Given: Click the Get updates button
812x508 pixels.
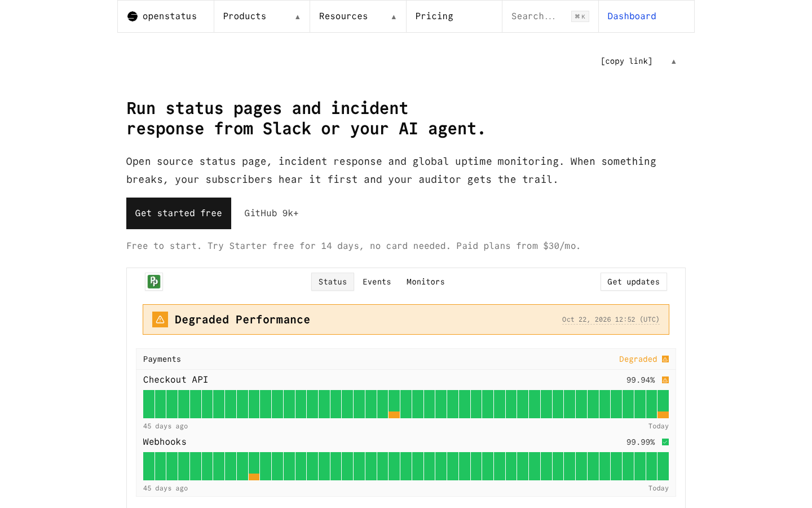Looking at the screenshot, I should point(634,282).
